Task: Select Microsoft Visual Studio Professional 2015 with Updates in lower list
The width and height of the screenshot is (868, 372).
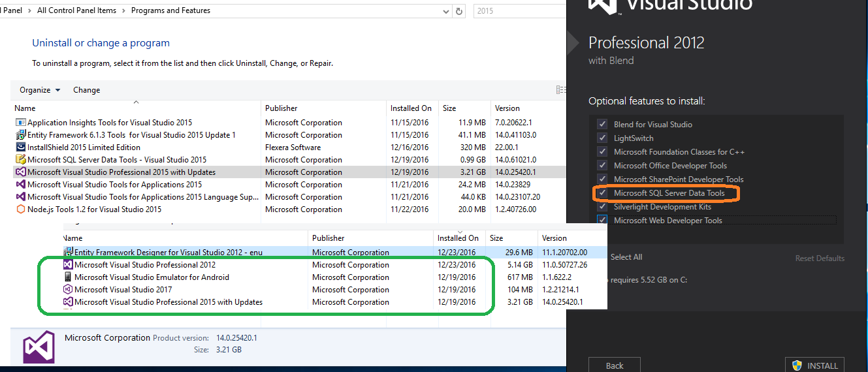Action: tap(335, 302)
